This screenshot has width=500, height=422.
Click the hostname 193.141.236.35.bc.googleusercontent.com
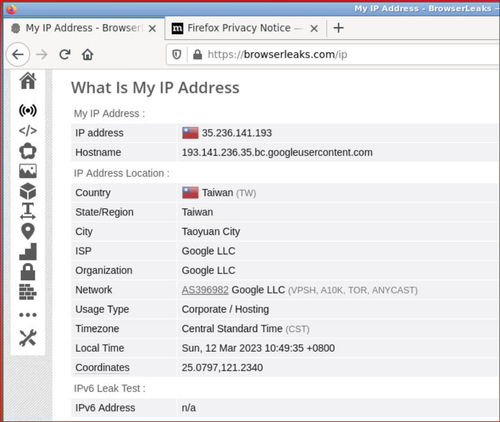coord(277,153)
